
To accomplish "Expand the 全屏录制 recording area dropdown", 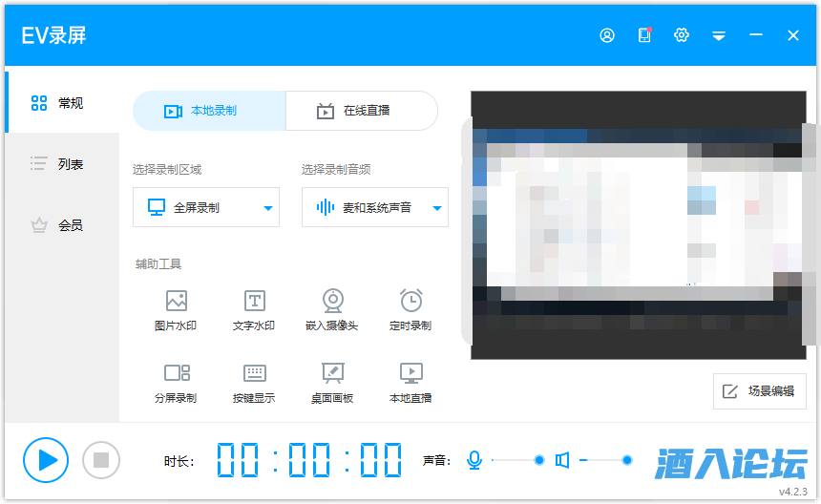I will click(x=268, y=208).
